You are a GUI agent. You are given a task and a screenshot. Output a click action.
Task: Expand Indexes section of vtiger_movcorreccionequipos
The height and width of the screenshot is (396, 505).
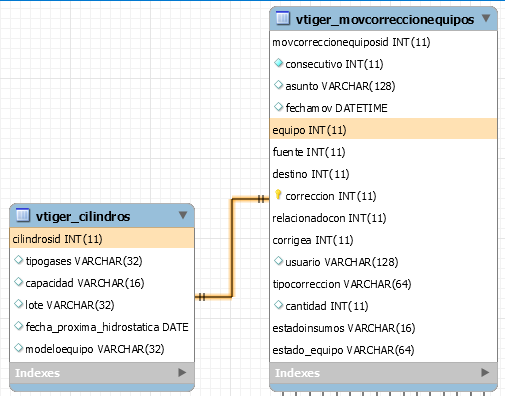(x=485, y=372)
